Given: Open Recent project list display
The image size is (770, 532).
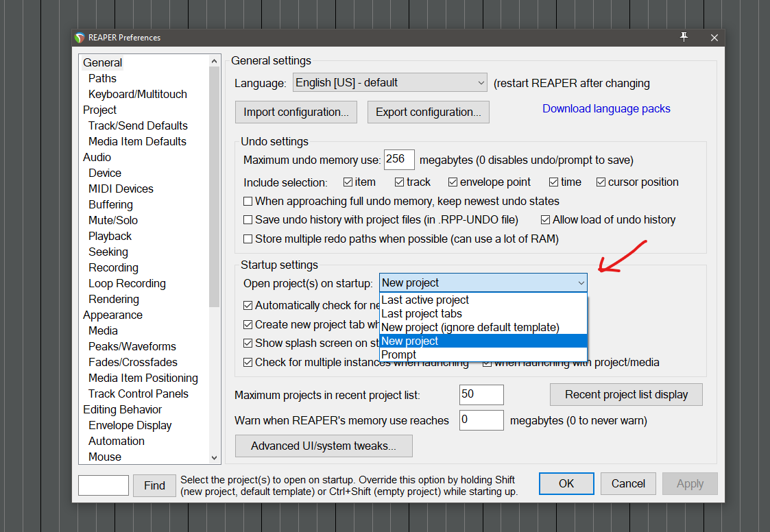Looking at the screenshot, I should (x=626, y=394).
